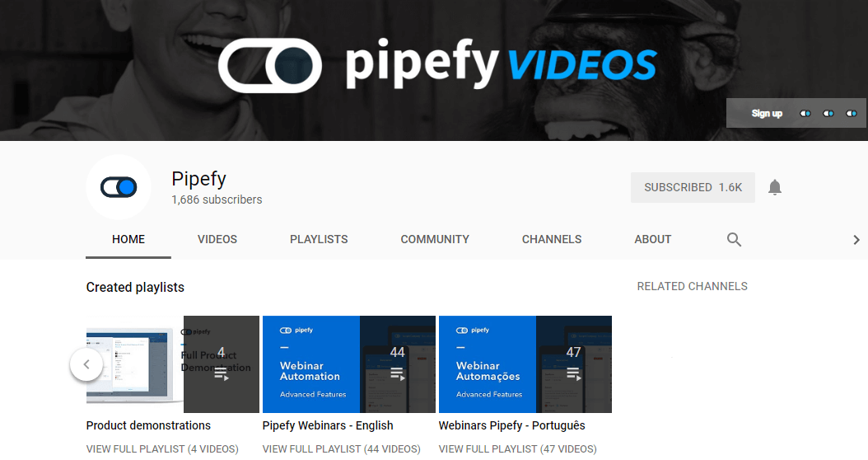Image resolution: width=868 pixels, height=460 pixels.
Task: Open channel search magnifier icon
Action: 734,239
